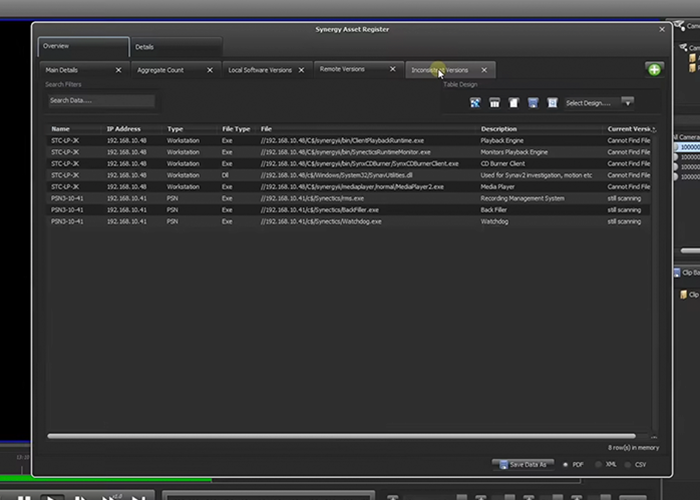Click the Watchdog description cell
The width and height of the screenshot is (700, 500).
click(x=494, y=222)
